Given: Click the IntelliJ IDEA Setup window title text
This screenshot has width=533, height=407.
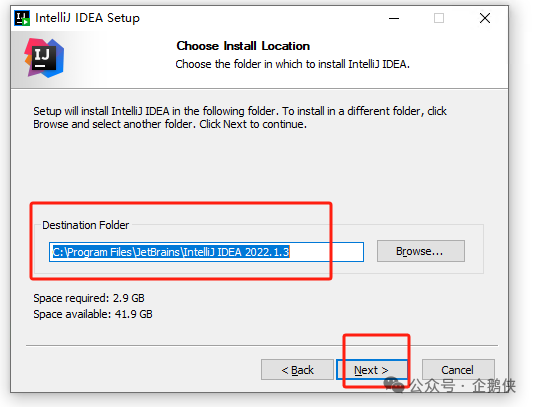Looking at the screenshot, I should (x=87, y=18).
